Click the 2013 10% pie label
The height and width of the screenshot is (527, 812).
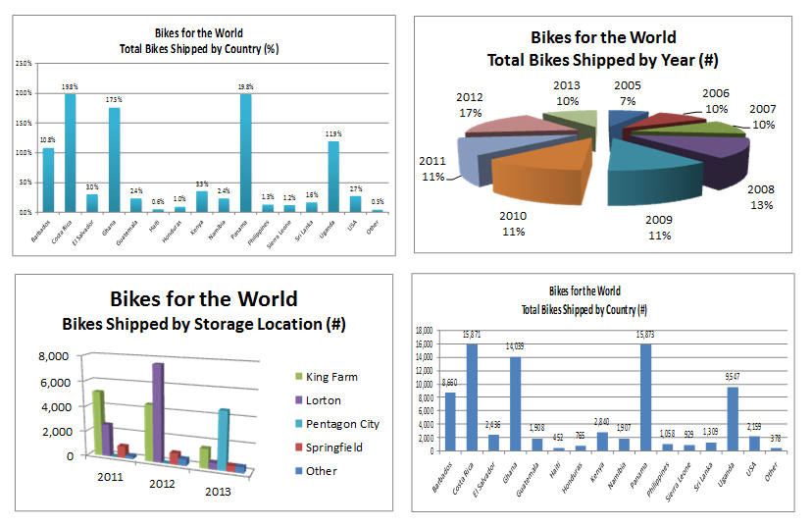(x=567, y=93)
